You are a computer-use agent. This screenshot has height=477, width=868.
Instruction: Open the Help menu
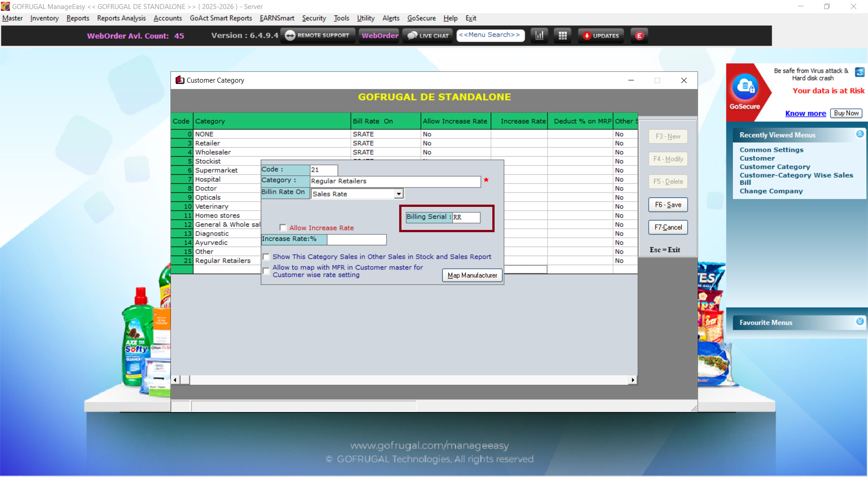450,18
